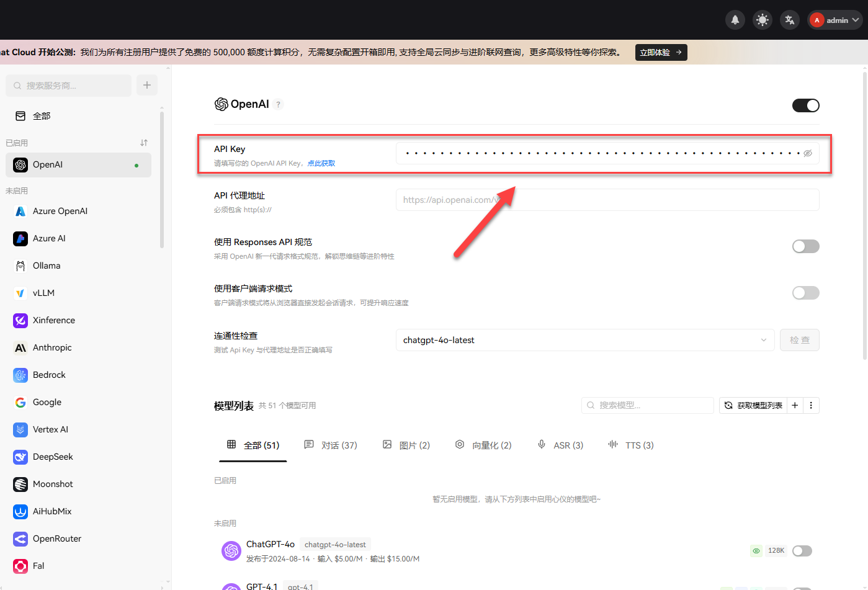Open the chatgpt-4o-latest connectivity model dropdown
The width and height of the screenshot is (868, 590).
584,339
